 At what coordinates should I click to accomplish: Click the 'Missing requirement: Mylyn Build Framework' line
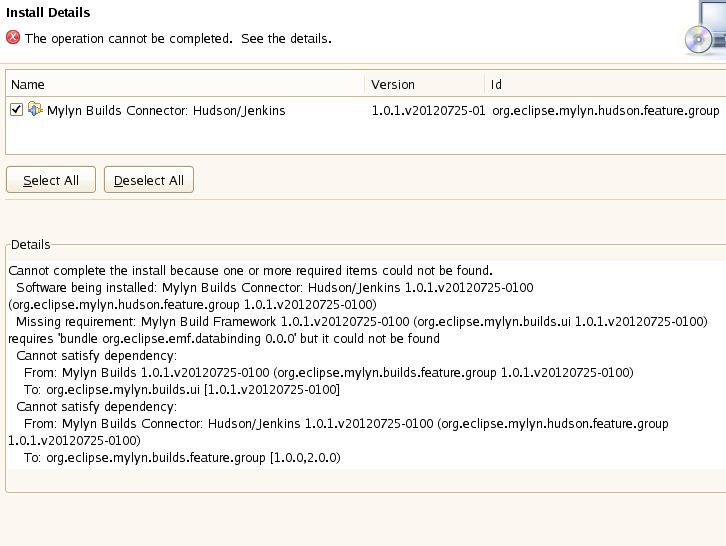click(x=362, y=321)
